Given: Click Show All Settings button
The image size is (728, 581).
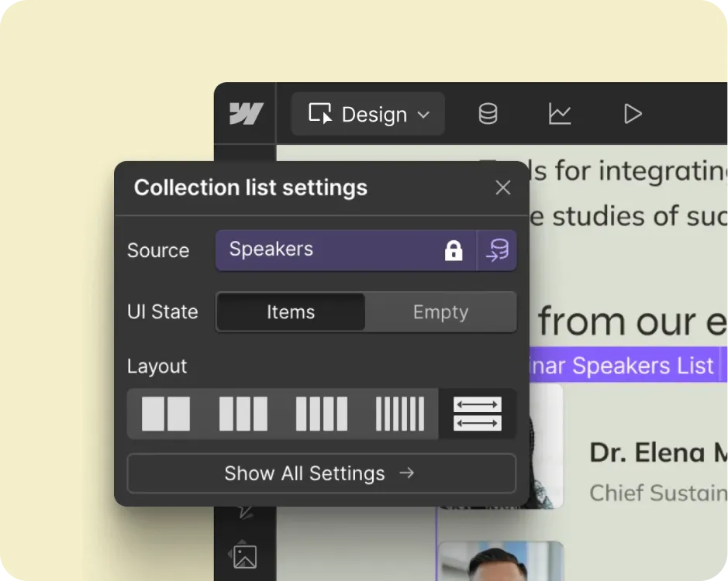Looking at the screenshot, I should (x=321, y=473).
